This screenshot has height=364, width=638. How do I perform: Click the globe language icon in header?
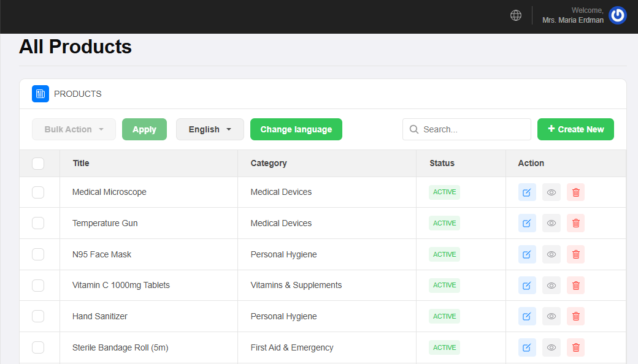coord(516,15)
